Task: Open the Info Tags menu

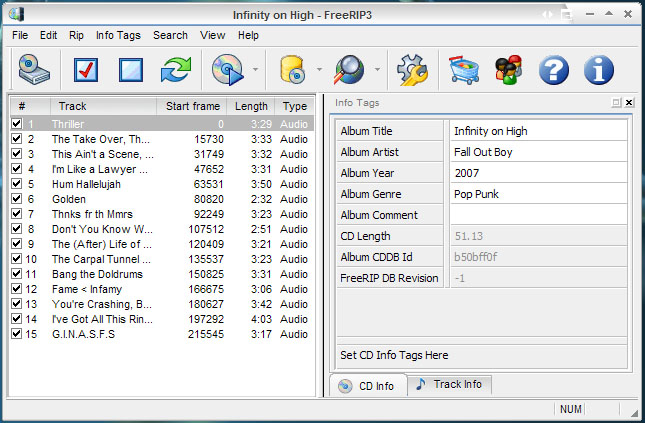Action: point(118,35)
